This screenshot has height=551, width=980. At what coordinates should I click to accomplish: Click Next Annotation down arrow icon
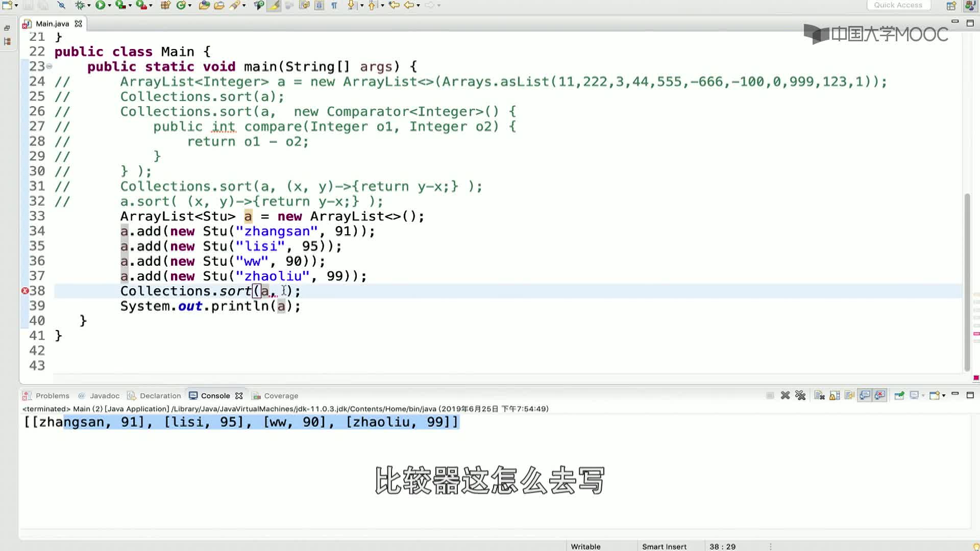[352, 5]
